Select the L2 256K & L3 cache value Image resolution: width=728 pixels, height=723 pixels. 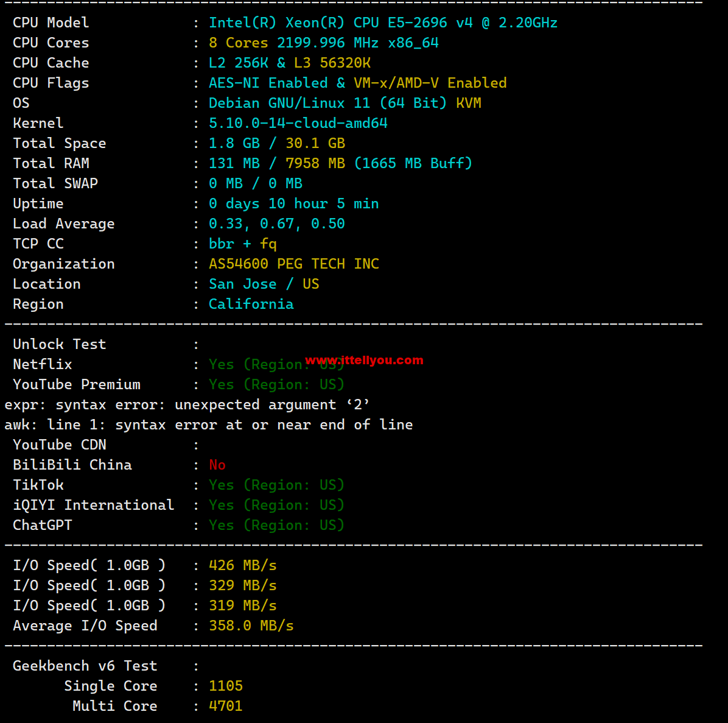pos(290,63)
